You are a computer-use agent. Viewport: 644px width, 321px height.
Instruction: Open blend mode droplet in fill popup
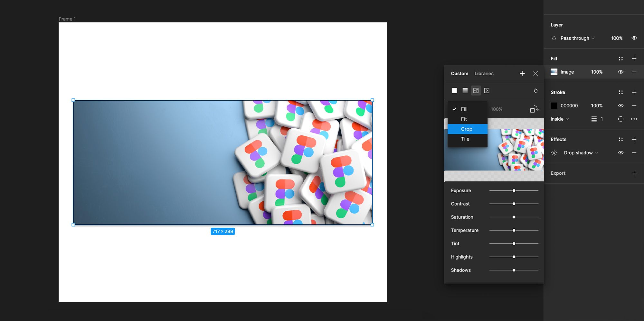coord(535,91)
